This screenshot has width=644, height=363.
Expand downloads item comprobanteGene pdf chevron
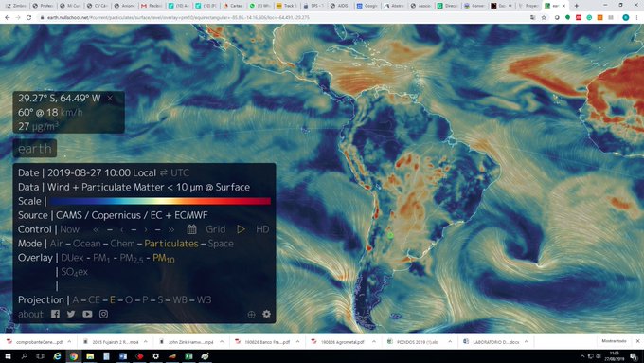[69, 341]
